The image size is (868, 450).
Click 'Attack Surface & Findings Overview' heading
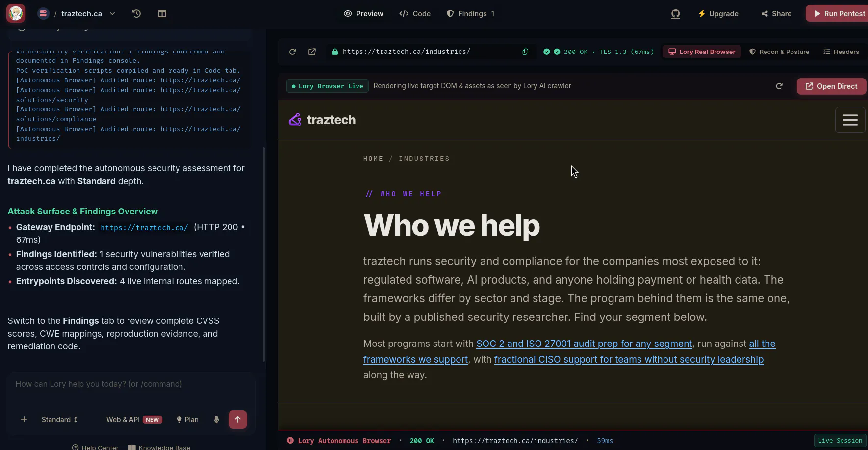(83, 212)
